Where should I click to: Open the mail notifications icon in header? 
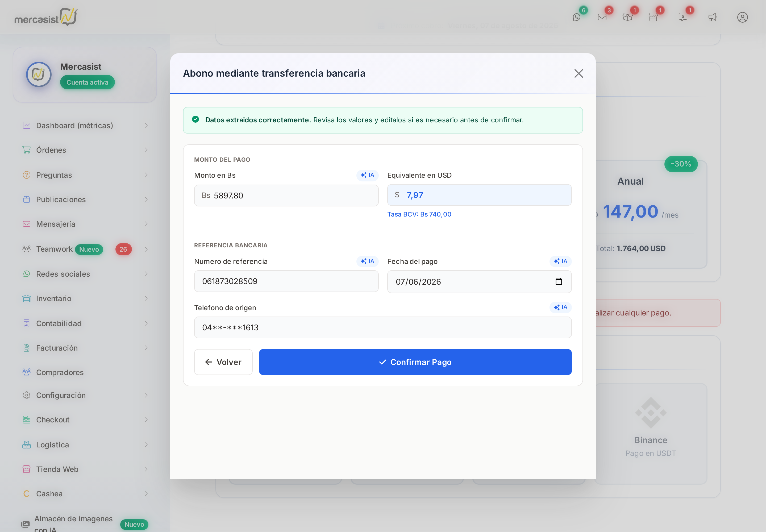(602, 17)
